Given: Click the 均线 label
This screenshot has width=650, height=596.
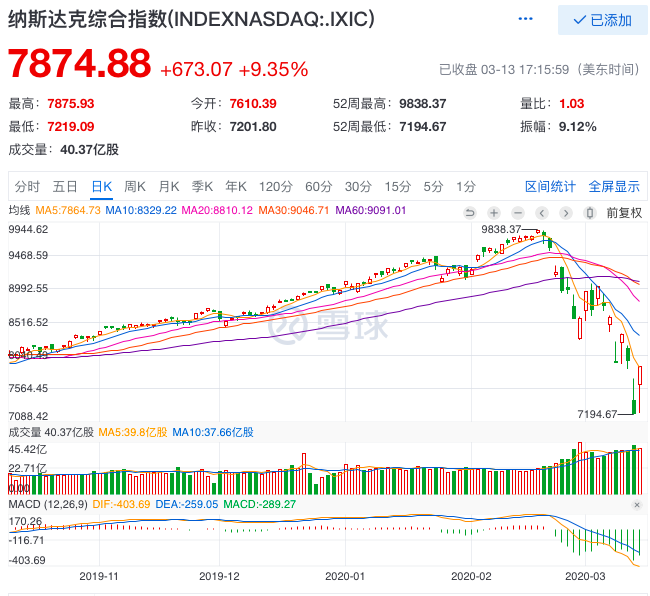Looking at the screenshot, I should [x=19, y=211].
